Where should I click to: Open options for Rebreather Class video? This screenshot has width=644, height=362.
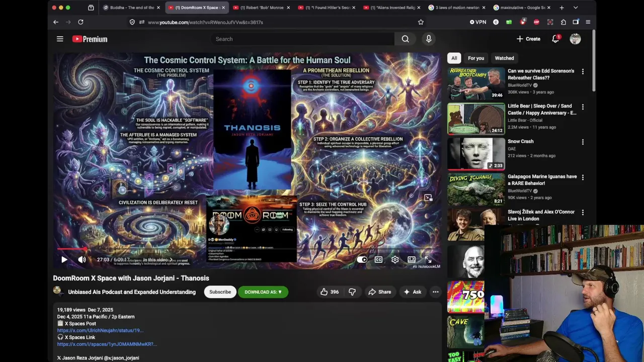(583, 72)
